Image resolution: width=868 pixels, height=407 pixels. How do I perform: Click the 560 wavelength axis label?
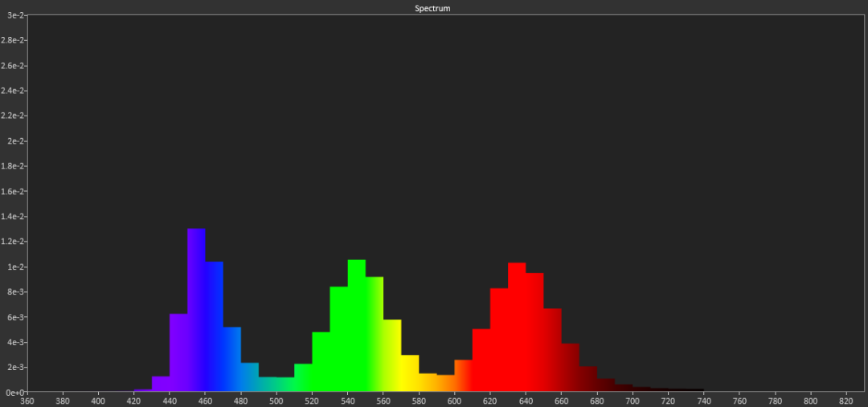coord(383,401)
